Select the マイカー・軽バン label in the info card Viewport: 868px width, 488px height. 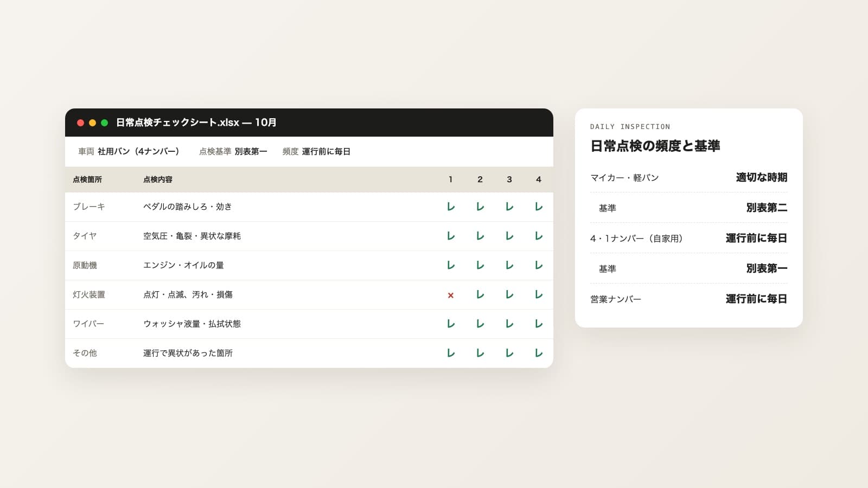click(x=624, y=177)
